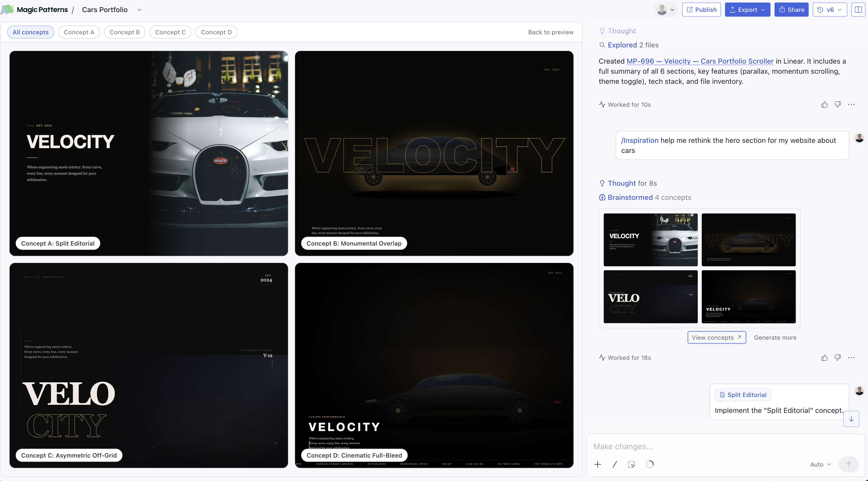Click the Worked for 18s activity icon
This screenshot has width=868, height=481.
click(602, 358)
